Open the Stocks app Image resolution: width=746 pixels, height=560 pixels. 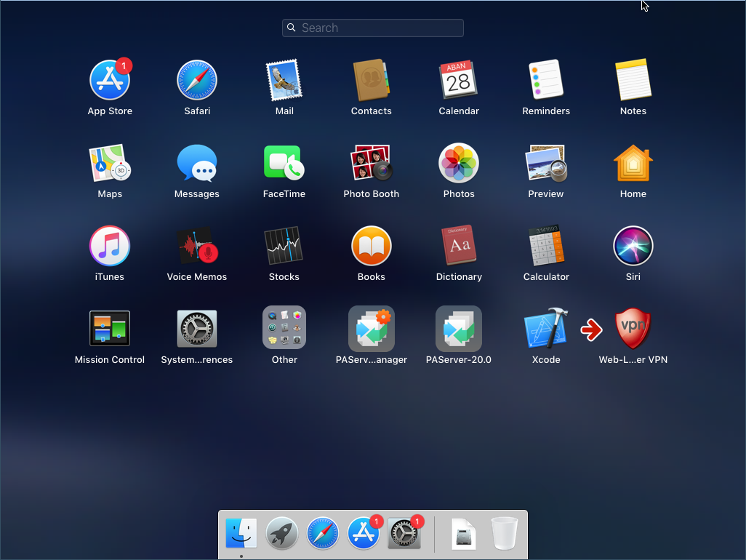click(284, 246)
